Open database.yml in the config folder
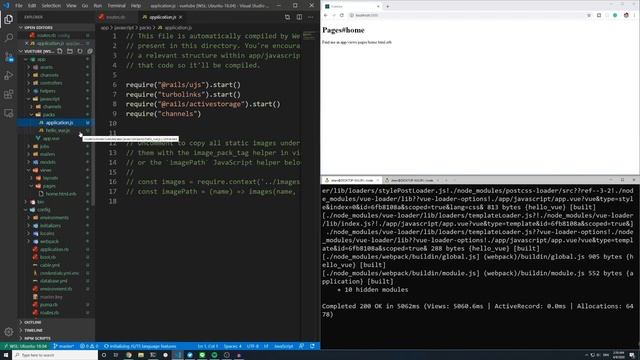 [54, 281]
